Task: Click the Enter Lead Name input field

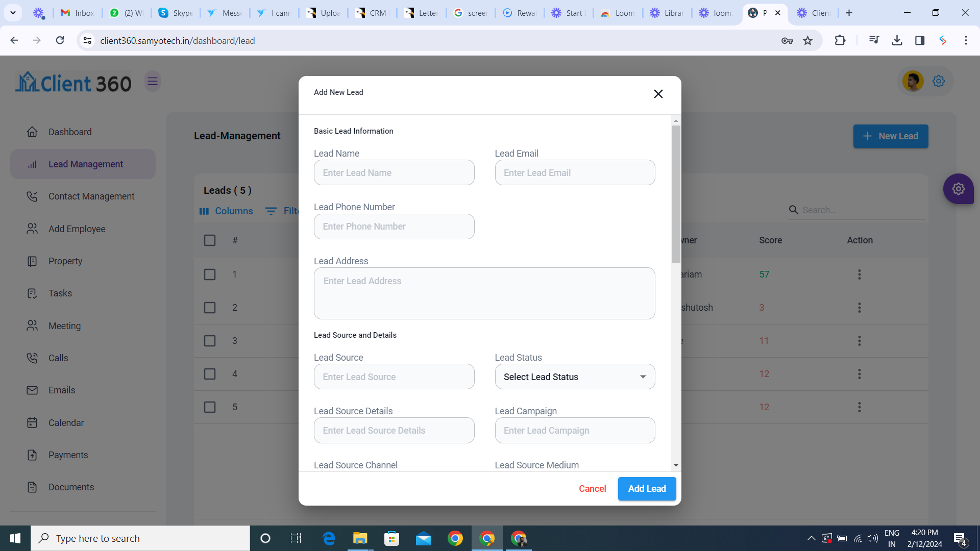Action: 394,172
